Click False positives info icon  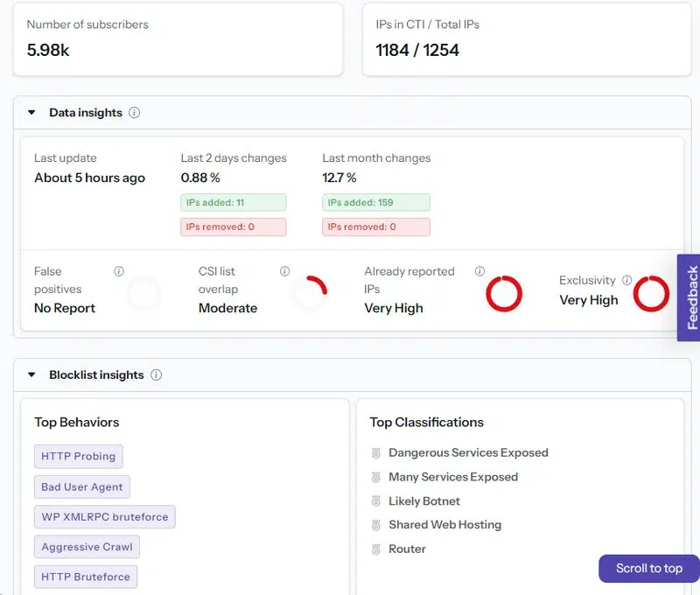tap(119, 271)
